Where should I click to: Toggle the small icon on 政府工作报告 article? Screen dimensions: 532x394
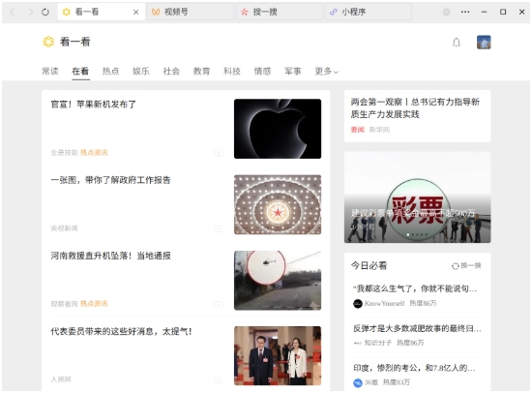[x=219, y=228]
